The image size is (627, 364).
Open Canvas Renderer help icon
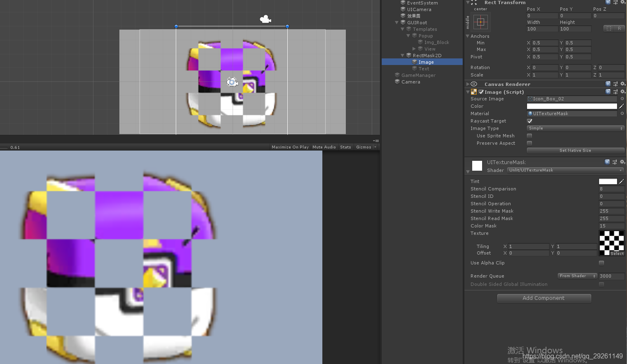tap(608, 84)
